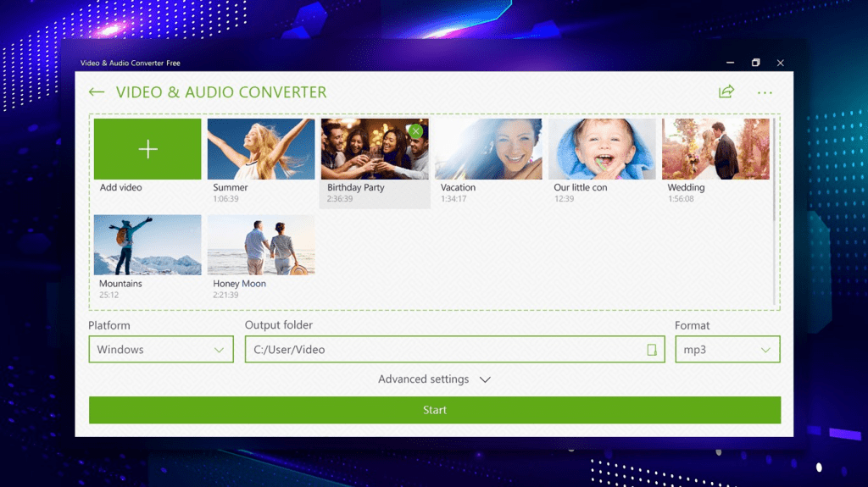Open the three-dot more options menu
868x487 pixels.
765,92
